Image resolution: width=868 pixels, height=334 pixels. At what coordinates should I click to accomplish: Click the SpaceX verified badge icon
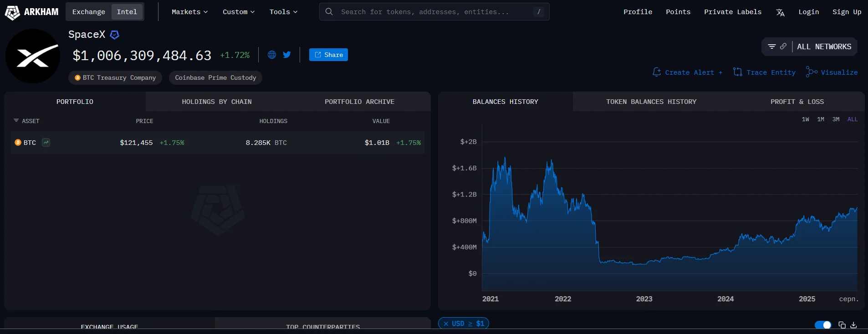click(x=115, y=35)
